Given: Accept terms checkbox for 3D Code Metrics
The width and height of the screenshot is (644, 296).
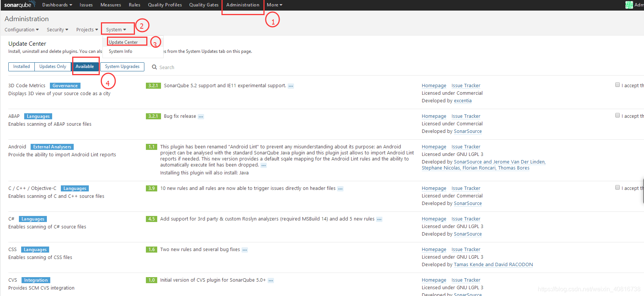Looking at the screenshot, I should (618, 85).
